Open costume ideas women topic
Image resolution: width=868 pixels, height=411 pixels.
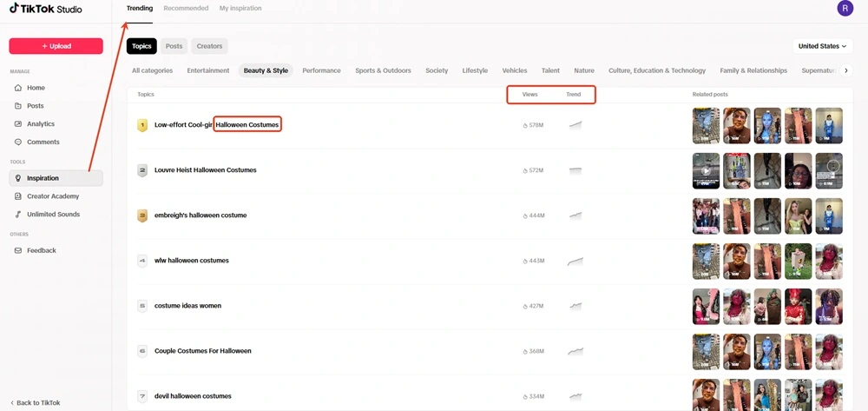(x=187, y=306)
